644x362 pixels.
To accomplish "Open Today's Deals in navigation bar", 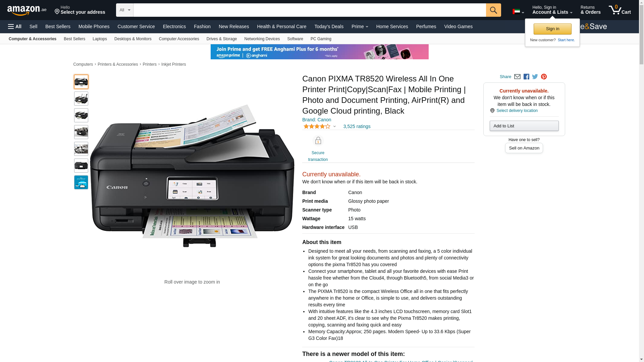I will pyautogui.click(x=329, y=26).
